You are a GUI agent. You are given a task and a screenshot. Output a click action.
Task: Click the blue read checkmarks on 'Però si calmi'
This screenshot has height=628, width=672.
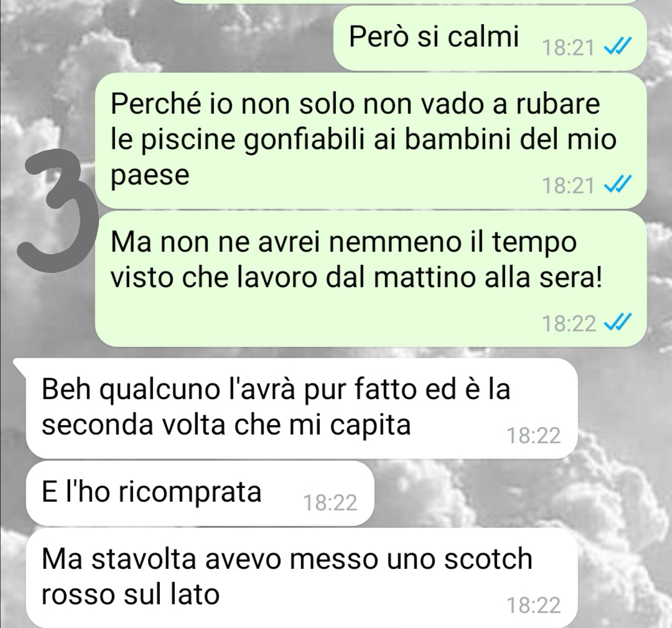pos(618,46)
